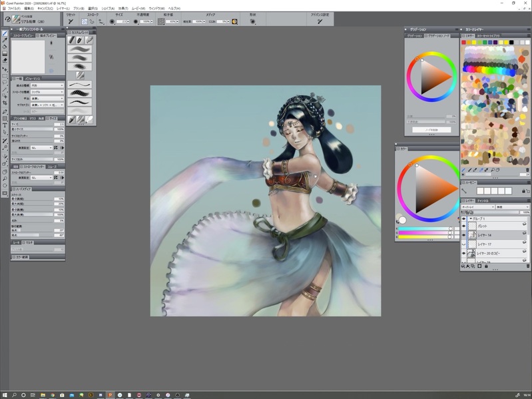
Task: Select the Stroke Preview tab
Action: [23, 35]
